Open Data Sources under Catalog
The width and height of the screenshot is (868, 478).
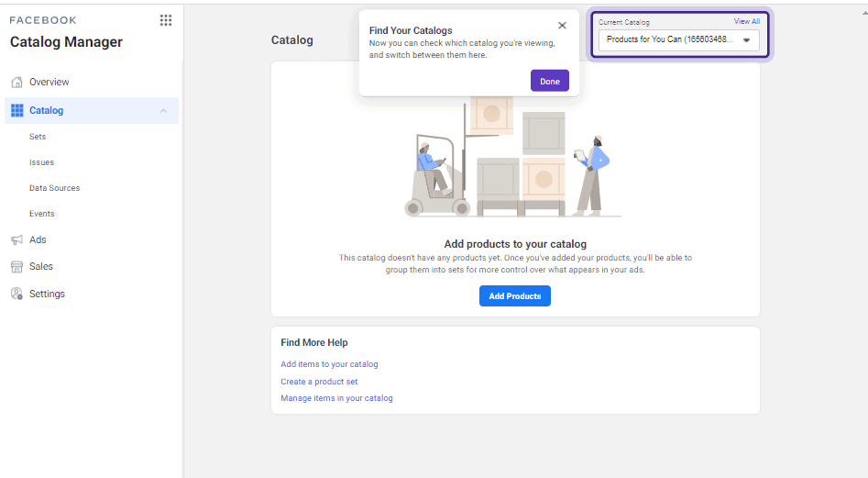point(54,188)
